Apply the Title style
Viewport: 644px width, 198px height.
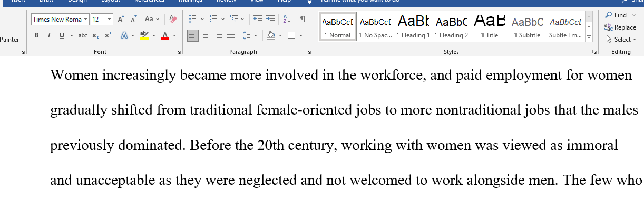(490, 26)
